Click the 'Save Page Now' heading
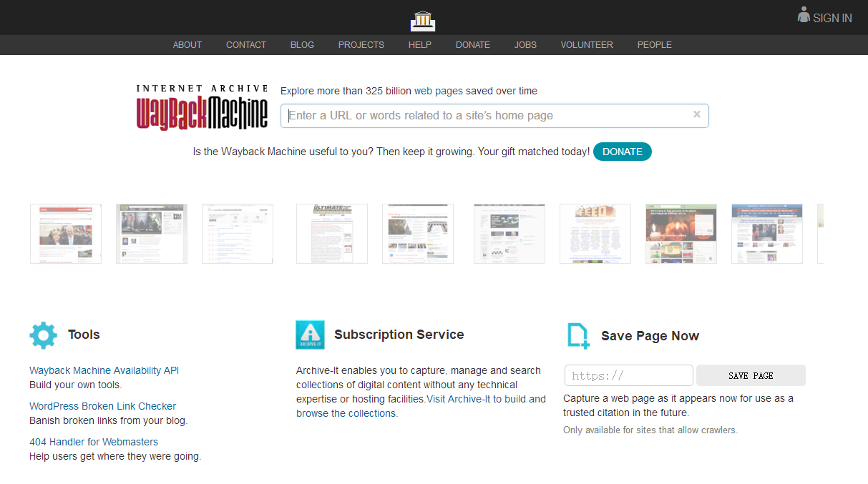868x484 pixels. click(650, 336)
